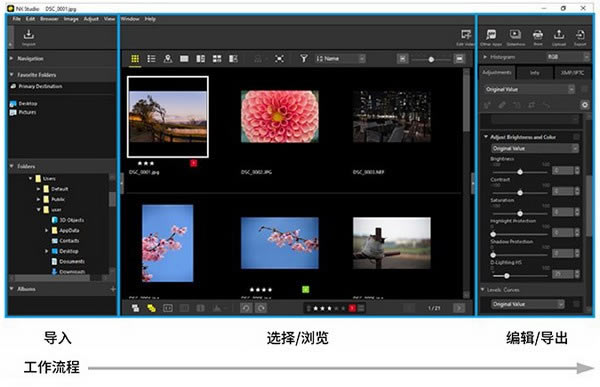
Task: Open the adjustments settings gear icon
Action: click(x=585, y=105)
